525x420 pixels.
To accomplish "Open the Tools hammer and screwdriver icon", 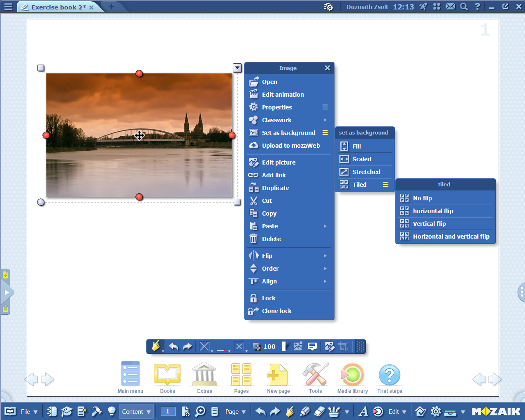I will click(x=315, y=375).
